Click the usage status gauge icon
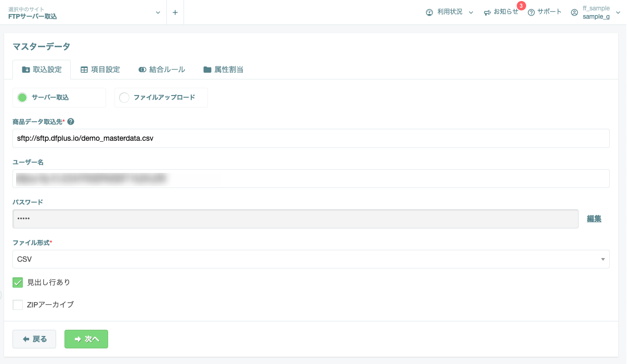The image size is (628, 364). point(429,12)
